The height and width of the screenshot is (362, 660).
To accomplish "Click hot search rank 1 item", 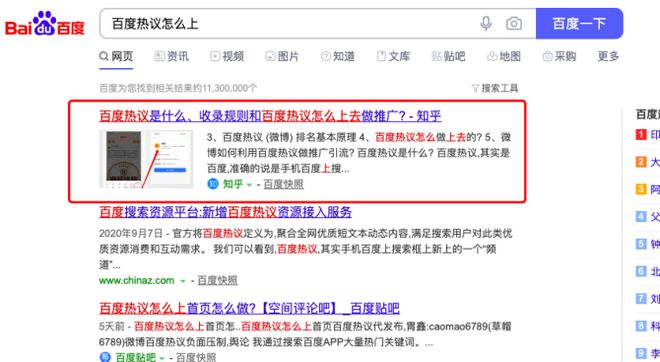I will click(647, 135).
